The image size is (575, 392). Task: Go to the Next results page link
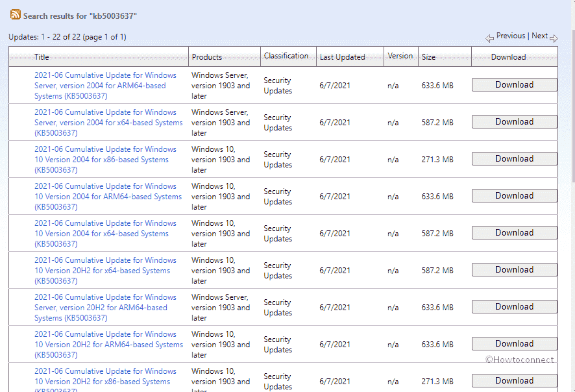539,36
